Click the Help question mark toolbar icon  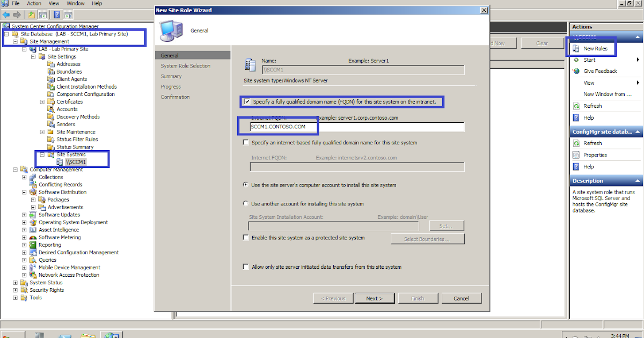click(57, 14)
